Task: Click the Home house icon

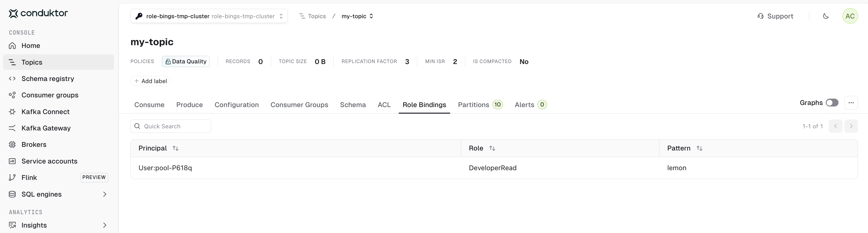Action: coord(12,46)
